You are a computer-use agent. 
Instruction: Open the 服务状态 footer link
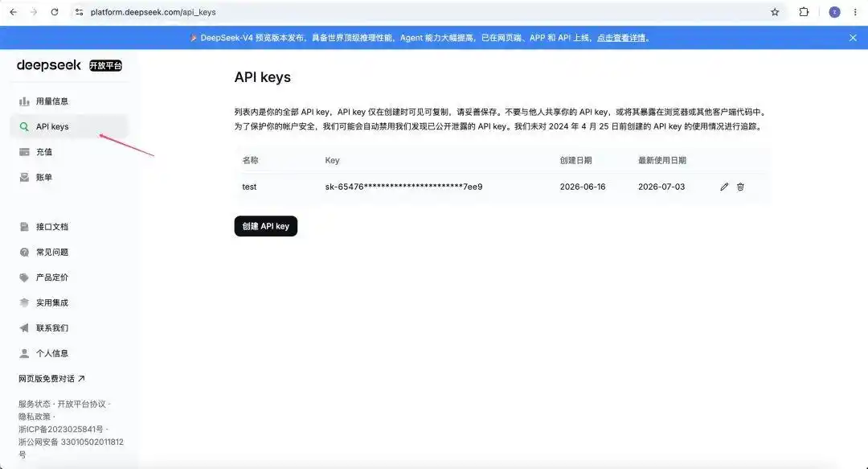[x=35, y=404]
